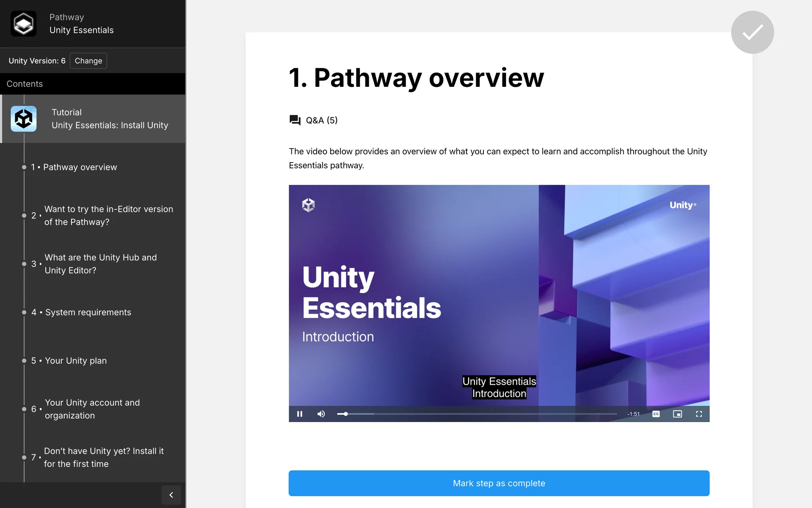Open step 5 Your Unity plan
The width and height of the screenshot is (812, 508).
click(x=76, y=361)
